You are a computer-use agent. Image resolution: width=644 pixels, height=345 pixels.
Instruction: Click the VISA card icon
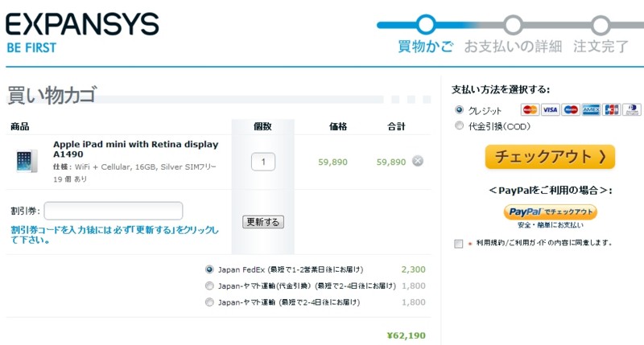[551, 109]
